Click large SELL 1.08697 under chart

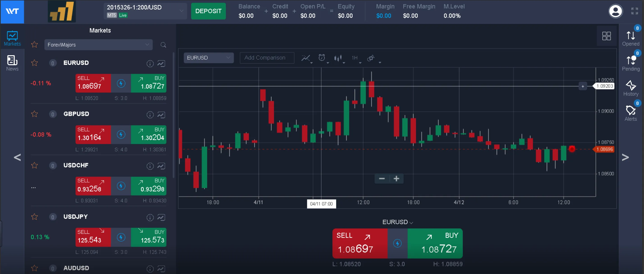(360, 243)
